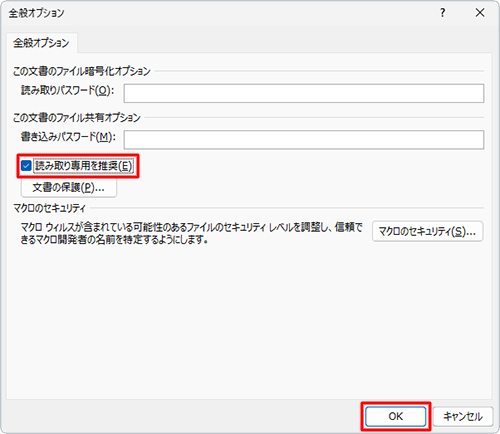
Task: Click the help question mark icon
Action: [x=442, y=13]
